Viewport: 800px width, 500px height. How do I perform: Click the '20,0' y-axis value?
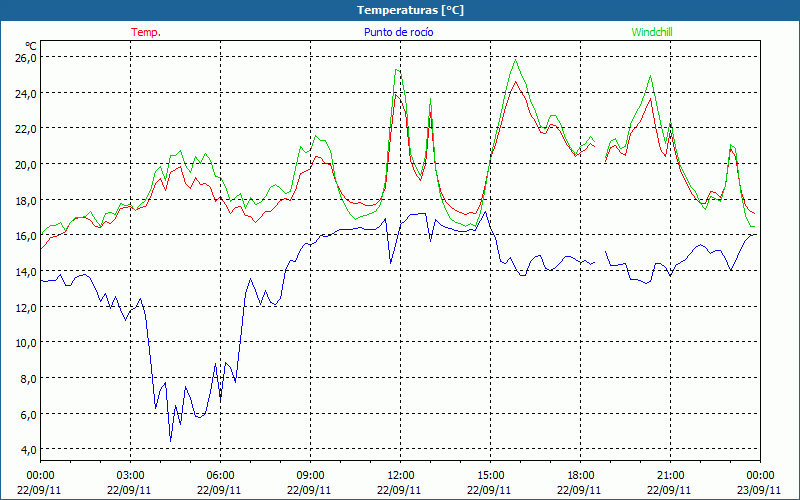pyautogui.click(x=26, y=165)
